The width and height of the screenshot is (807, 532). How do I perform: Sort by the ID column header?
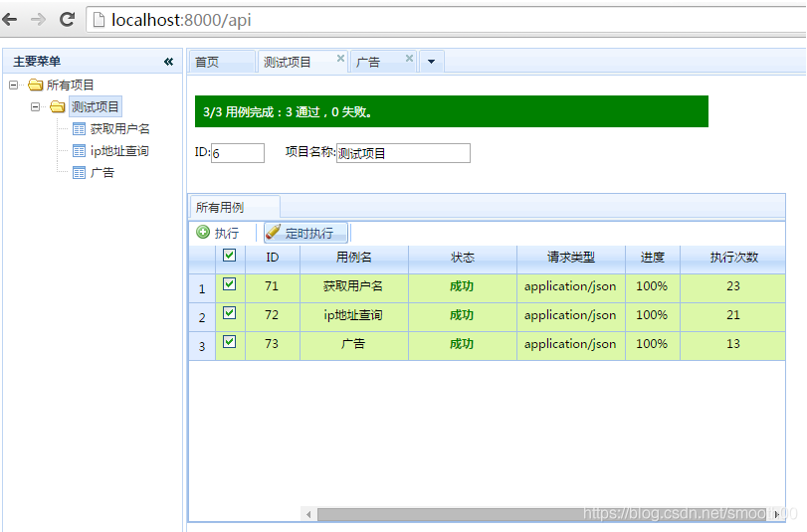coord(273,258)
